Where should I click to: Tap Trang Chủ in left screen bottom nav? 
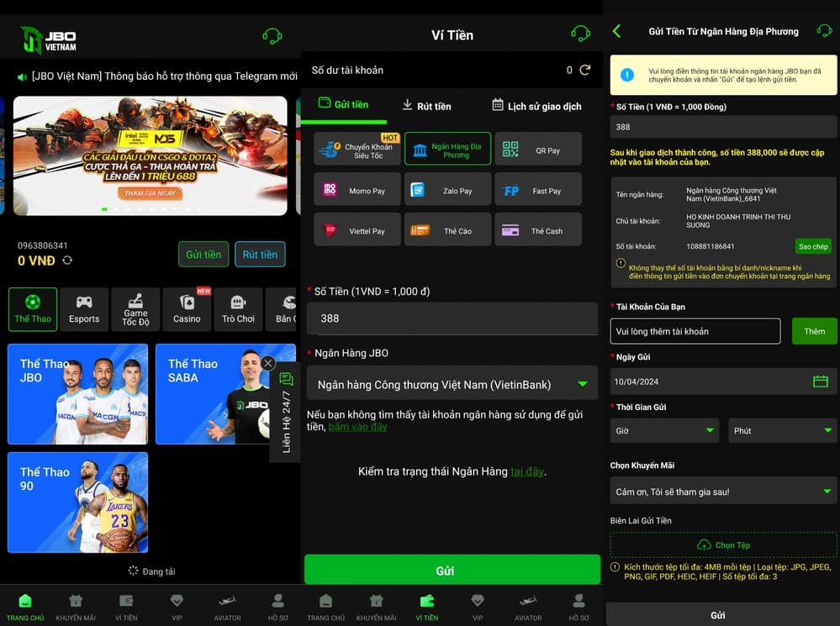coord(25,607)
